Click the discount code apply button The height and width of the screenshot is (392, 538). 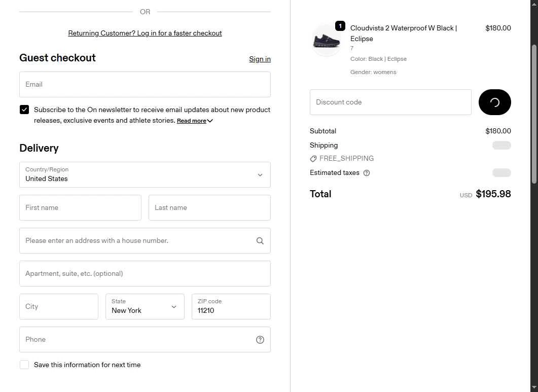point(494,102)
